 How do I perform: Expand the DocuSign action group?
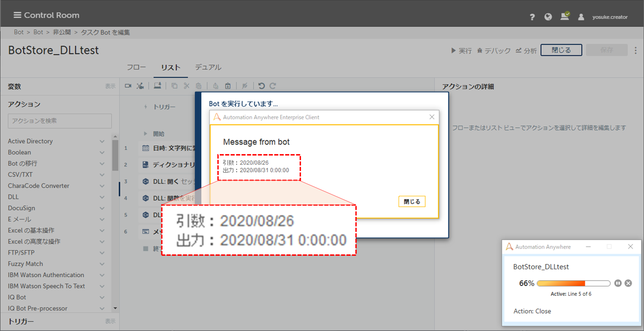point(102,208)
